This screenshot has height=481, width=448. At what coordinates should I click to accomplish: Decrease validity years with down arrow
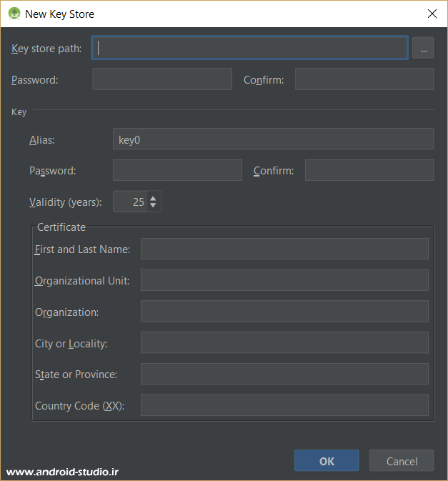(153, 207)
